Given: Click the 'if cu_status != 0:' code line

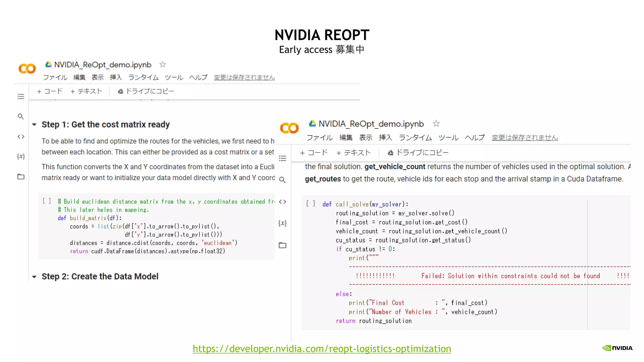Looking at the screenshot, I should click(x=365, y=249).
